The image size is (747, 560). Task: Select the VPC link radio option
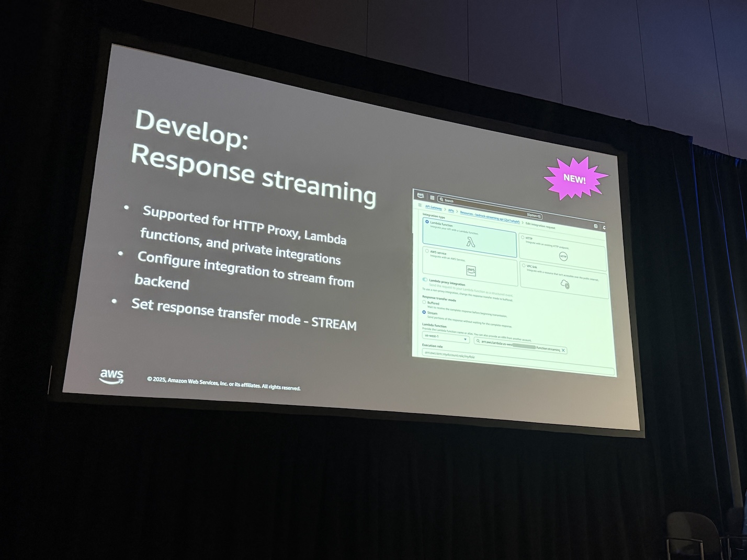(524, 266)
